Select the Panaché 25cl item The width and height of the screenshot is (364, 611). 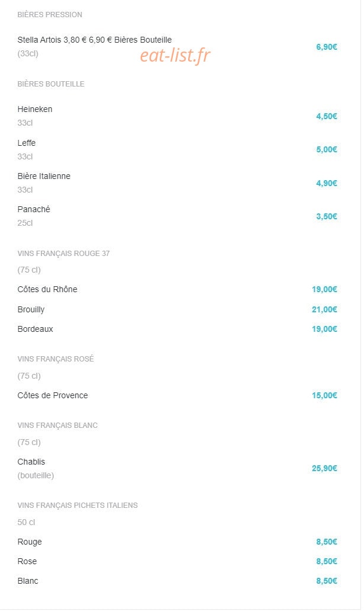[177, 216]
